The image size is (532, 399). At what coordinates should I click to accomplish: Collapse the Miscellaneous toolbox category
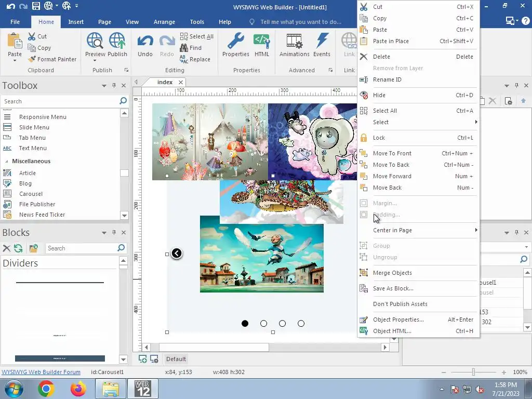tap(6, 161)
